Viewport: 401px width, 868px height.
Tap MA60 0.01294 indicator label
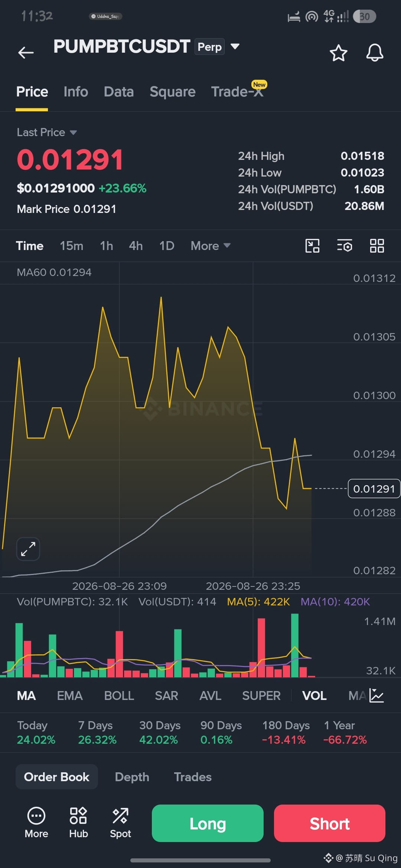tap(54, 272)
